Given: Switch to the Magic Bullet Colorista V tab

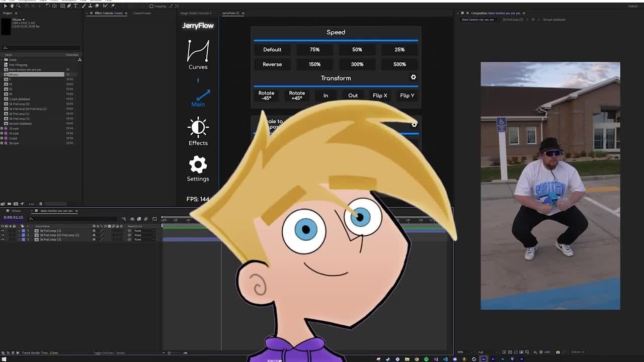Looking at the screenshot, I should 196,13.
